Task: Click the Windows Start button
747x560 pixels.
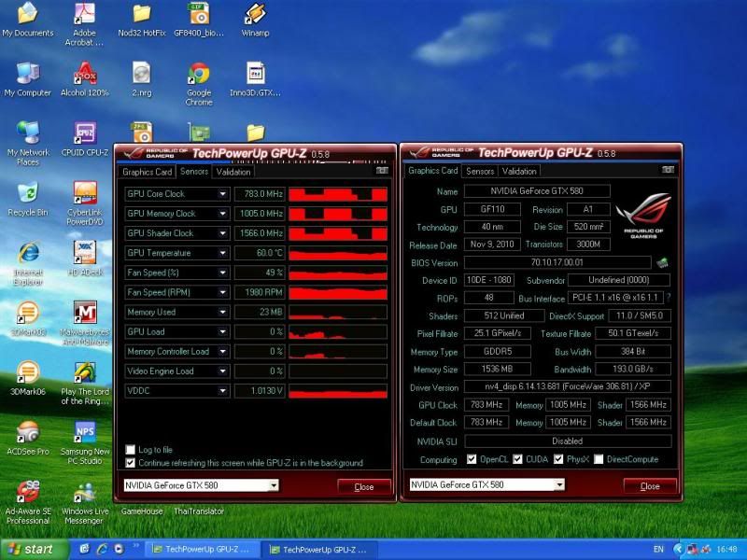Action: point(30,549)
